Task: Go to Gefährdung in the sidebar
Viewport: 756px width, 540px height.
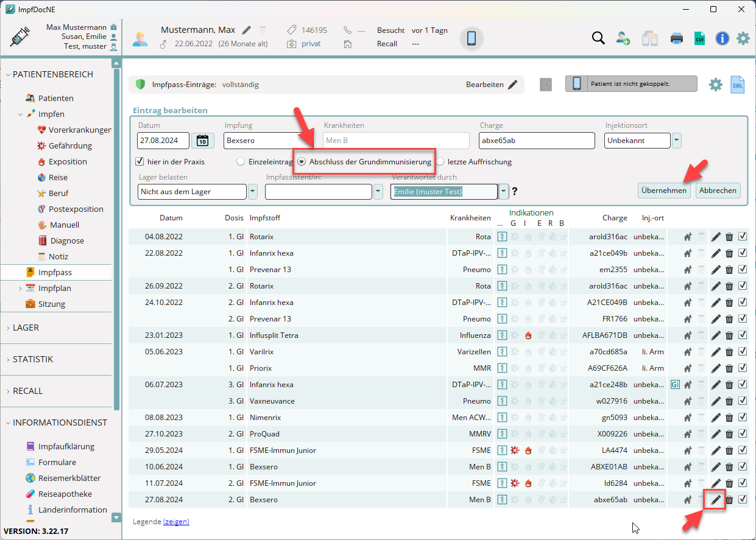Action: 65,146
